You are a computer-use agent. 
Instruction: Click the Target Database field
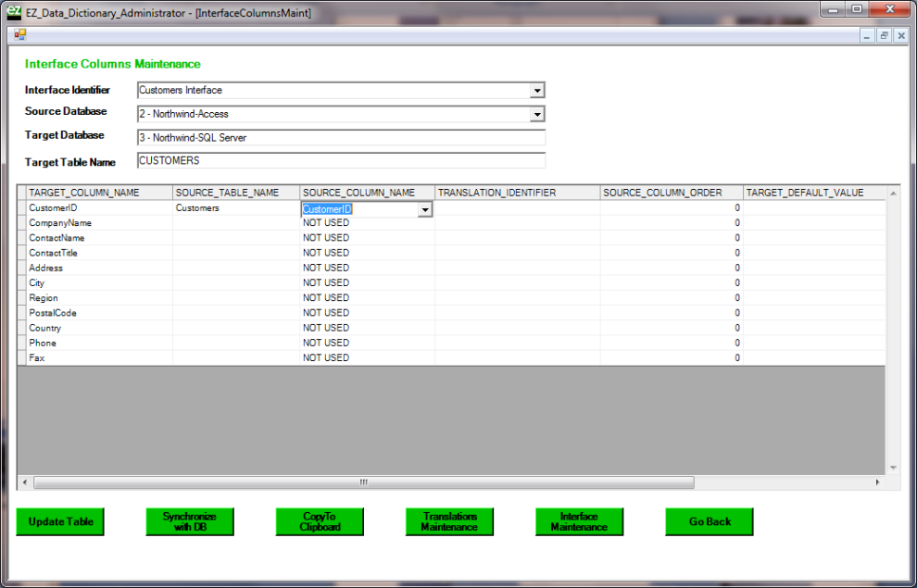pyautogui.click(x=341, y=138)
